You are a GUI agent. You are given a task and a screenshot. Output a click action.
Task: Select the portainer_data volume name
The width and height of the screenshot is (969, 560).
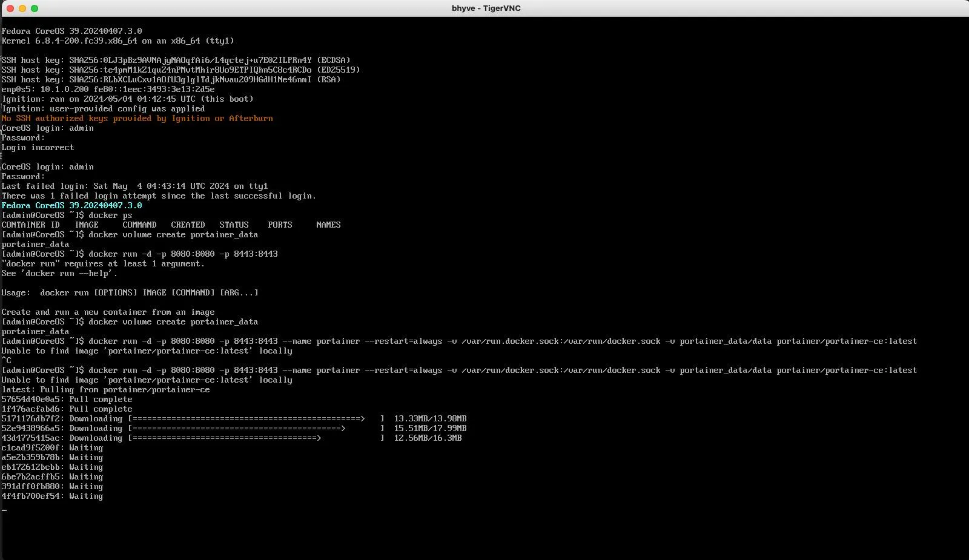35,244
